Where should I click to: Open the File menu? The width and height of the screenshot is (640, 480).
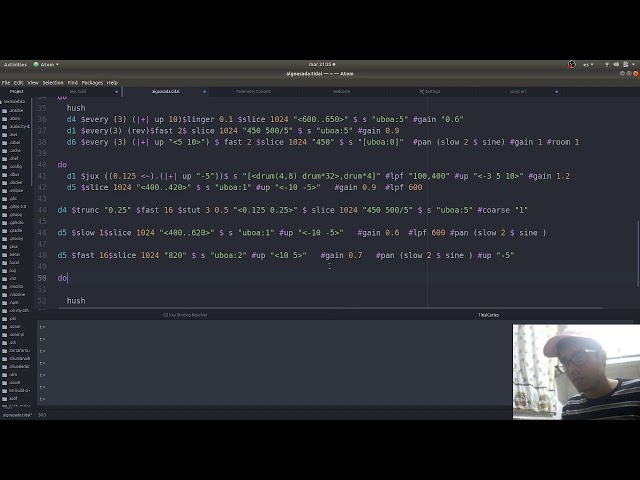[6, 82]
